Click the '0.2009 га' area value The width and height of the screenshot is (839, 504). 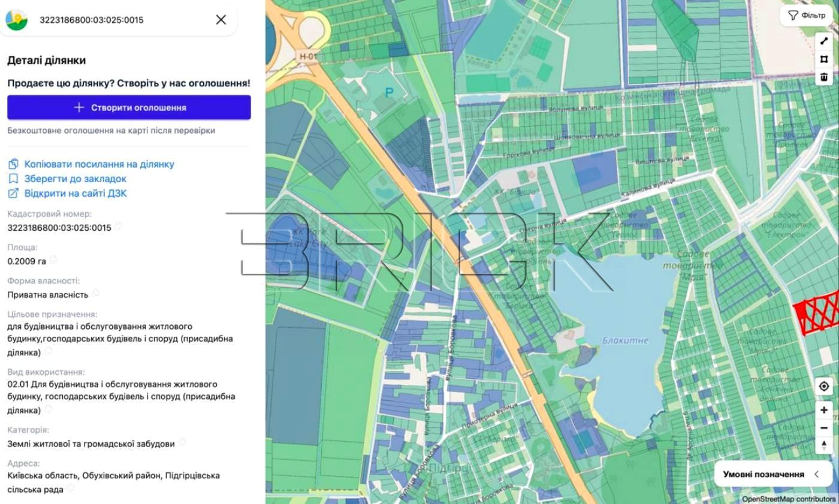26,261
